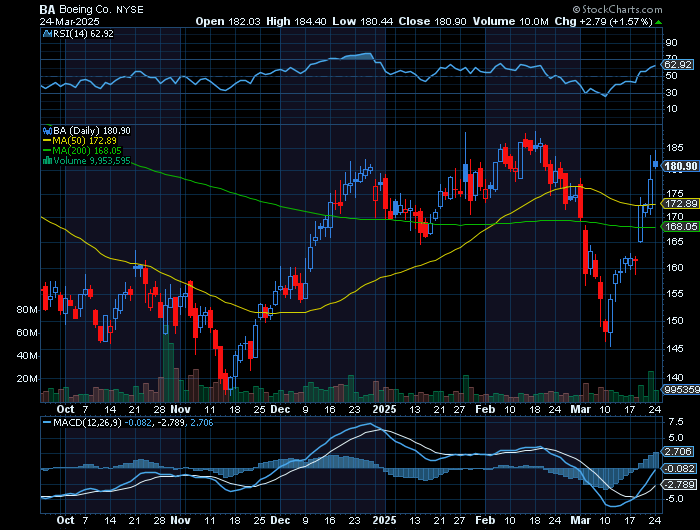
Task: Click the 2.706 tag on the MACD axis
Action: [x=678, y=452]
